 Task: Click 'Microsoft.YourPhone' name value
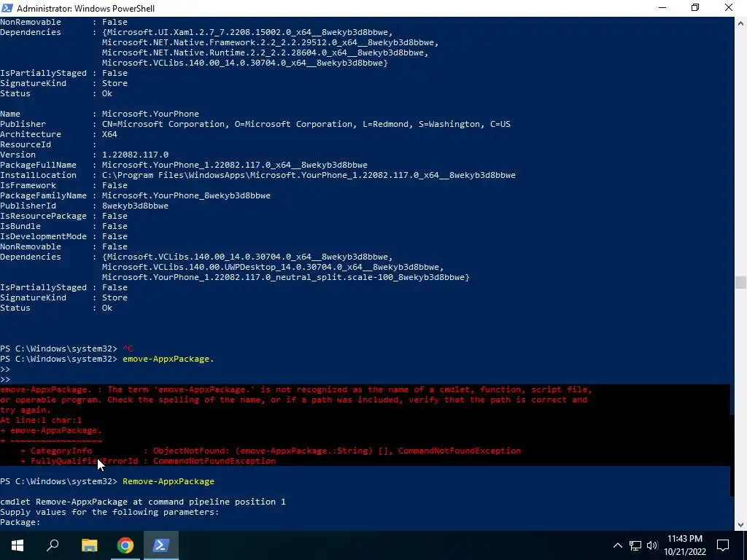pos(150,114)
